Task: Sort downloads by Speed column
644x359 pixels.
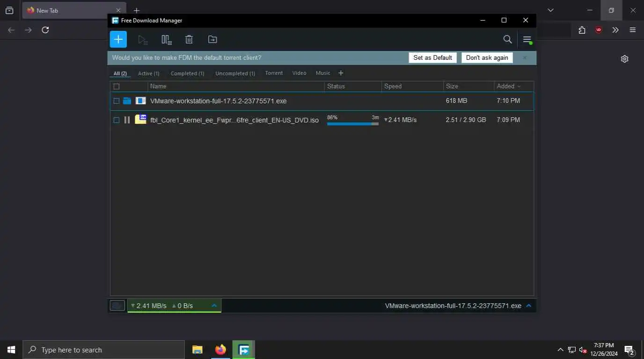Action: [412, 86]
